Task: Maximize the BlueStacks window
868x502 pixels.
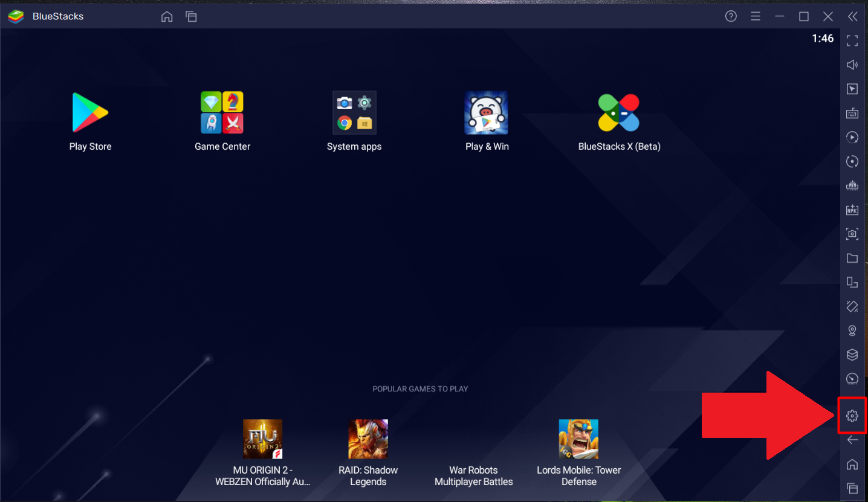Action: [804, 16]
